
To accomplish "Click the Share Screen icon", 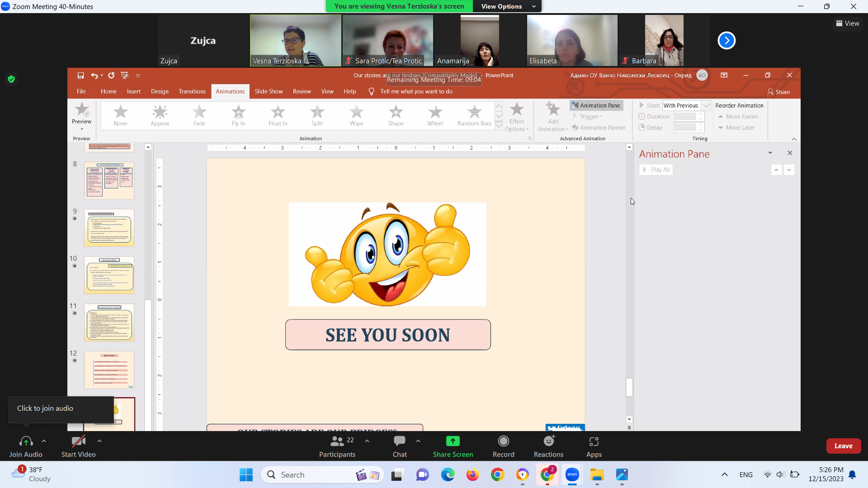I will point(453,441).
